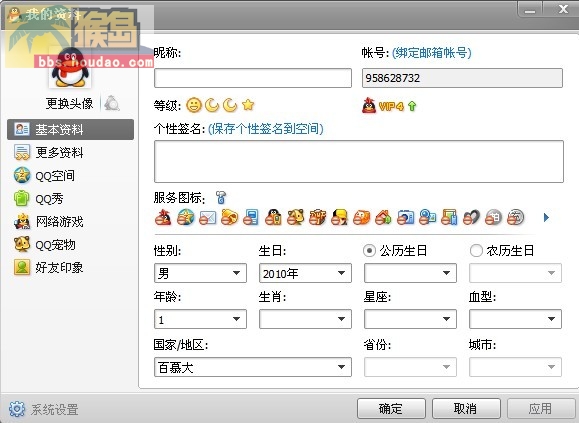Screen dimensions: 579x423
Task: Select the 公历生日 radio button
Action: click(369, 251)
